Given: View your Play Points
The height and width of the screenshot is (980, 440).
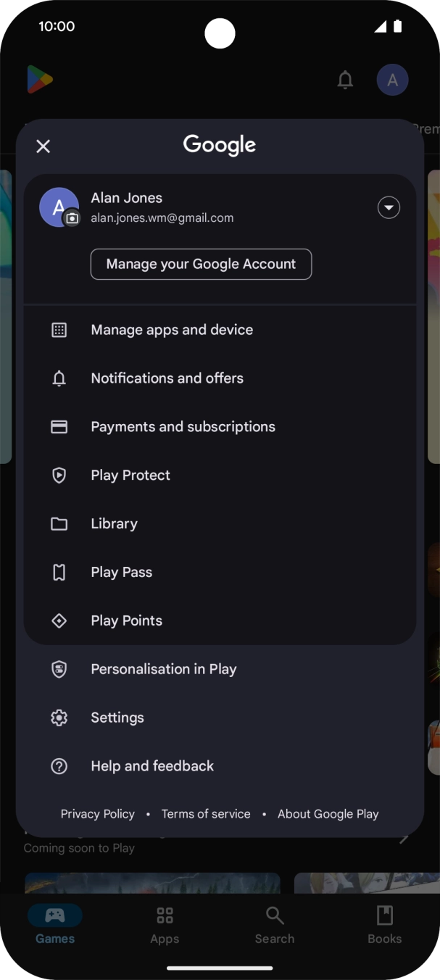Looking at the screenshot, I should point(126,620).
